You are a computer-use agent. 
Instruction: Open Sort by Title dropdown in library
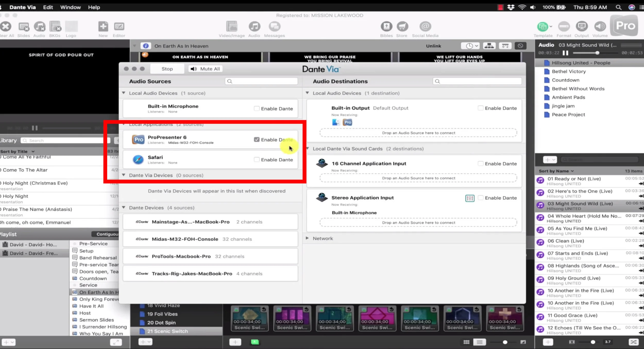[x=18, y=151]
